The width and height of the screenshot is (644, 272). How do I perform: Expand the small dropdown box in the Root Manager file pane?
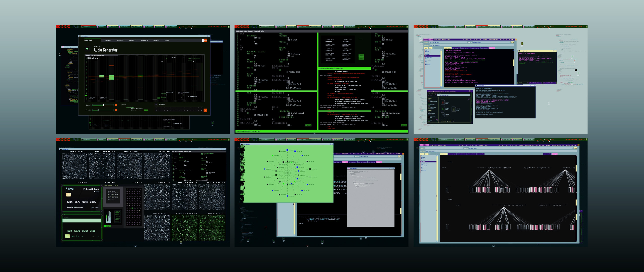click(469, 99)
